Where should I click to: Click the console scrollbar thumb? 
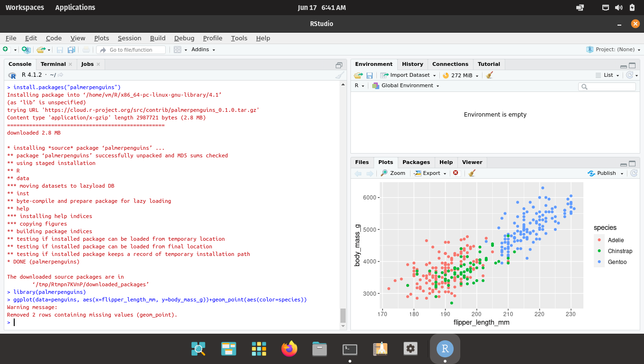343,315
